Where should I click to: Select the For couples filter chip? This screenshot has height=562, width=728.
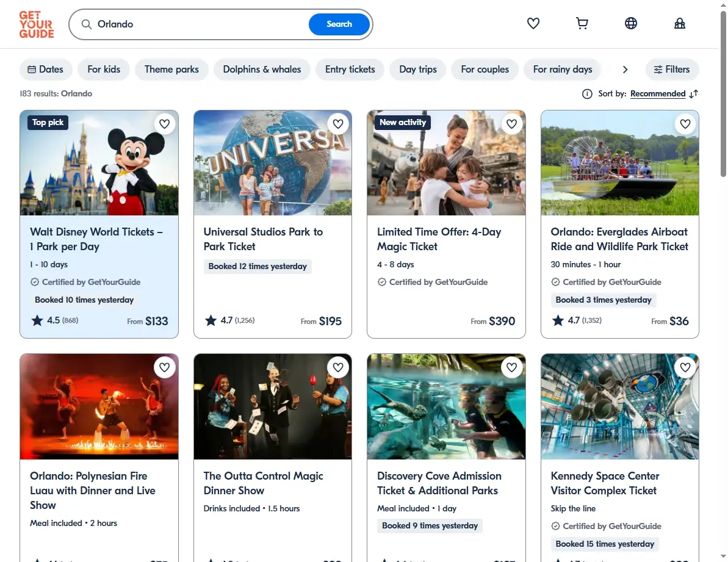click(x=485, y=70)
